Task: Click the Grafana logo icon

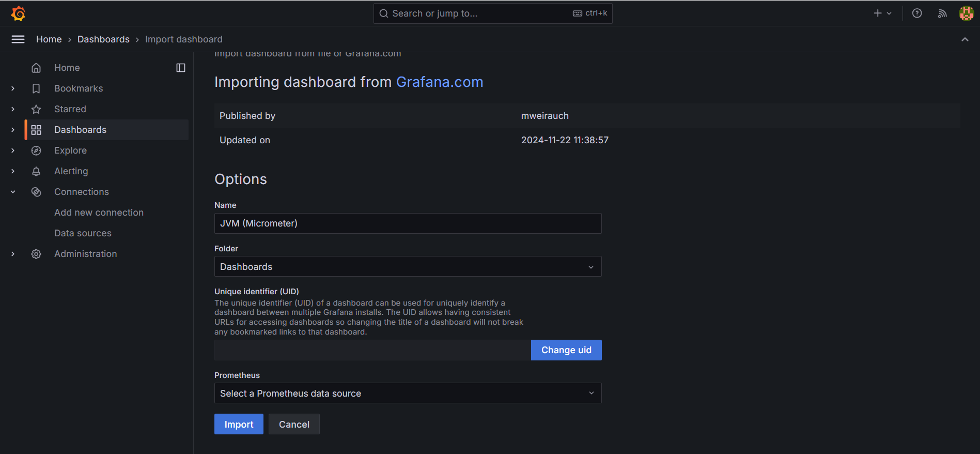Action: coord(18,13)
